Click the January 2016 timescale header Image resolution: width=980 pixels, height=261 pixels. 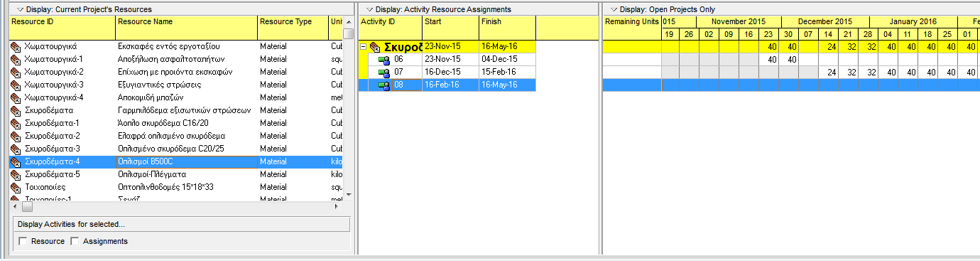click(913, 22)
